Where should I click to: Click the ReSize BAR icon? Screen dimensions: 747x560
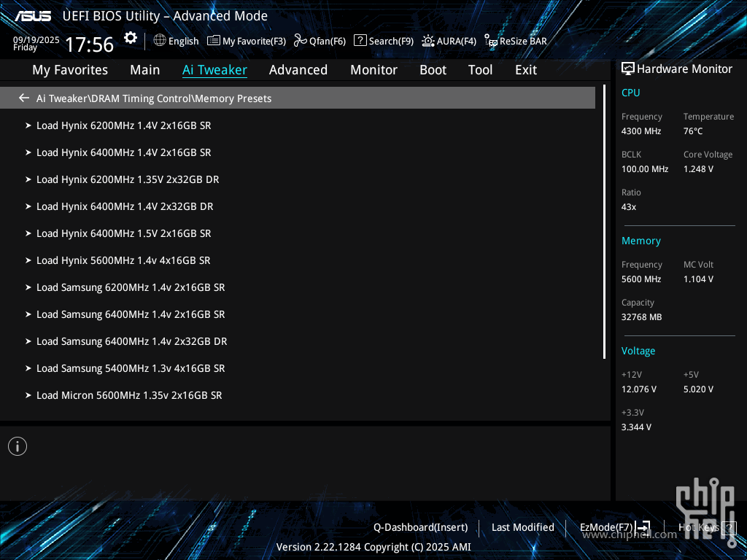pos(491,41)
